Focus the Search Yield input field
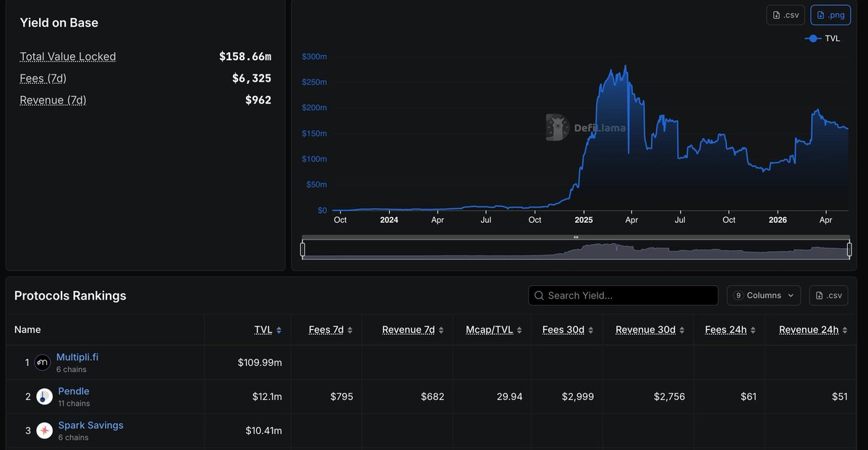Image resolution: width=868 pixels, height=450 pixels. click(x=624, y=295)
